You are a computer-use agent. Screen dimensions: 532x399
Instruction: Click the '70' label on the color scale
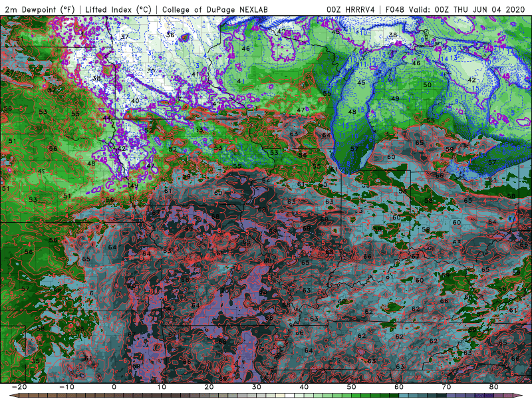(x=446, y=387)
